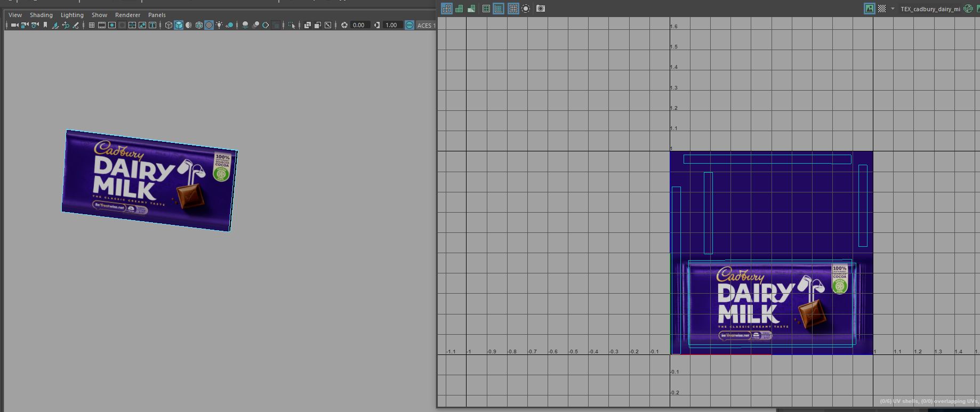
Task: Click the UV isolate select icon
Action: 526,9
